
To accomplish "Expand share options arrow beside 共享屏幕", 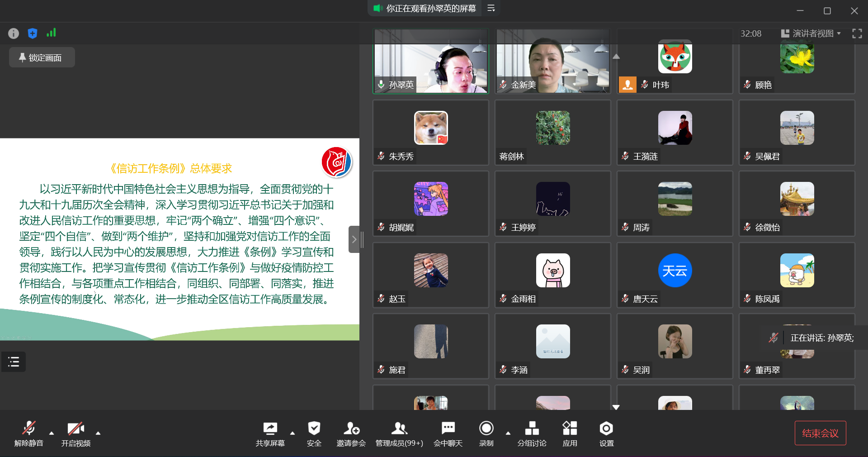I will (292, 433).
